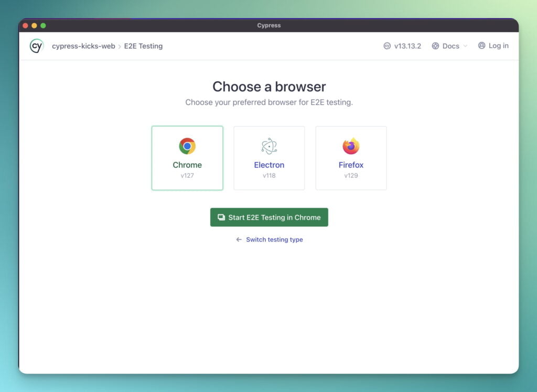Click the v129 version text
This screenshot has height=392, width=537.
351,176
